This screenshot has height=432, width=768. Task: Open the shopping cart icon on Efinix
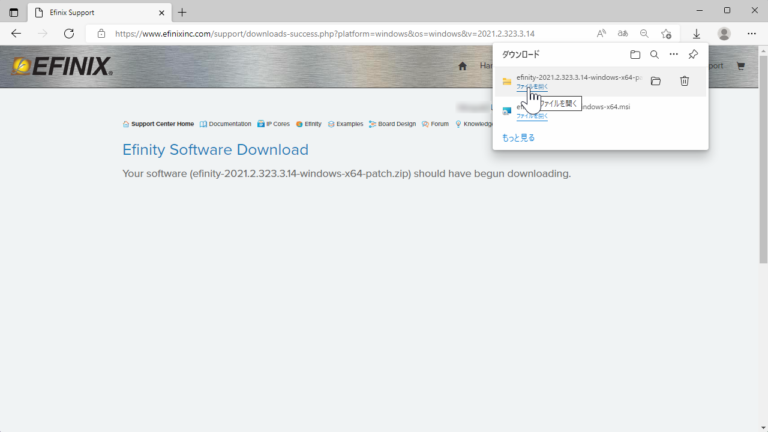741,66
